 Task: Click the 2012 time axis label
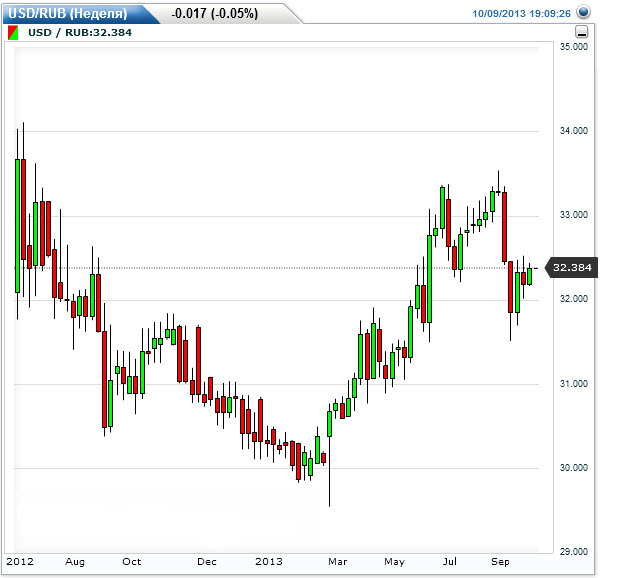coord(20,562)
